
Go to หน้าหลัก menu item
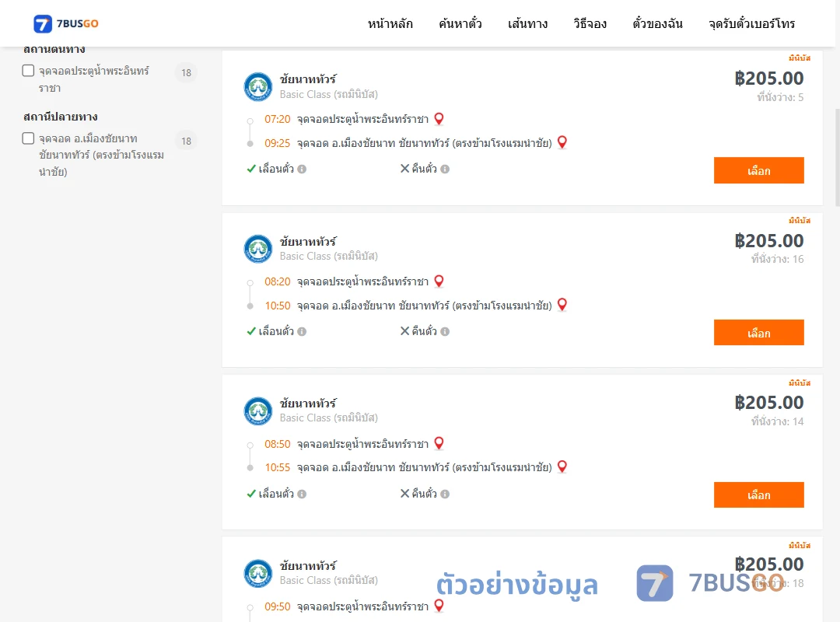coord(390,23)
